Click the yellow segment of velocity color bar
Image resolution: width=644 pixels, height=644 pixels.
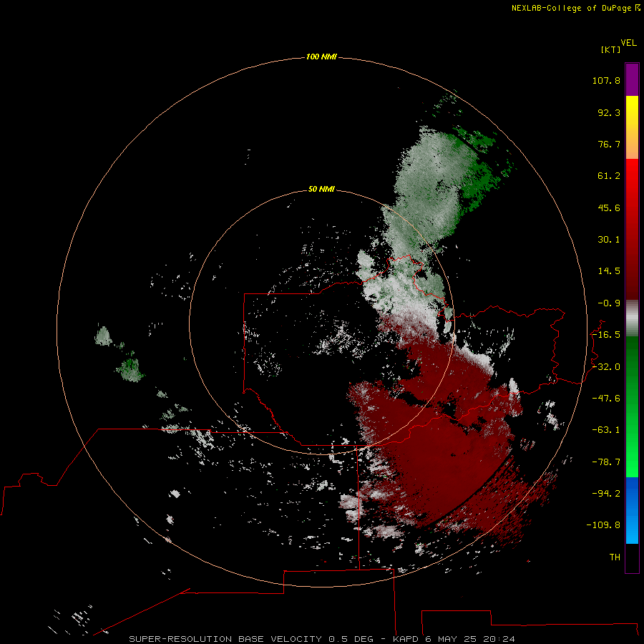(632, 111)
